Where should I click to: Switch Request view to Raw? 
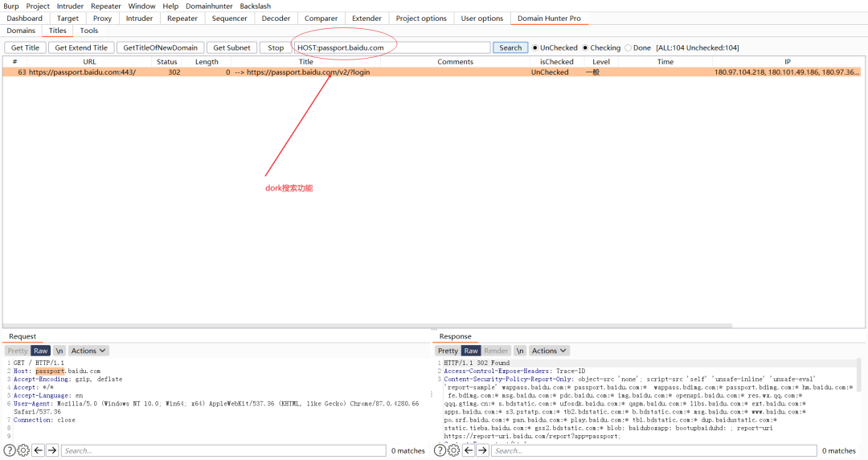tap(40, 351)
